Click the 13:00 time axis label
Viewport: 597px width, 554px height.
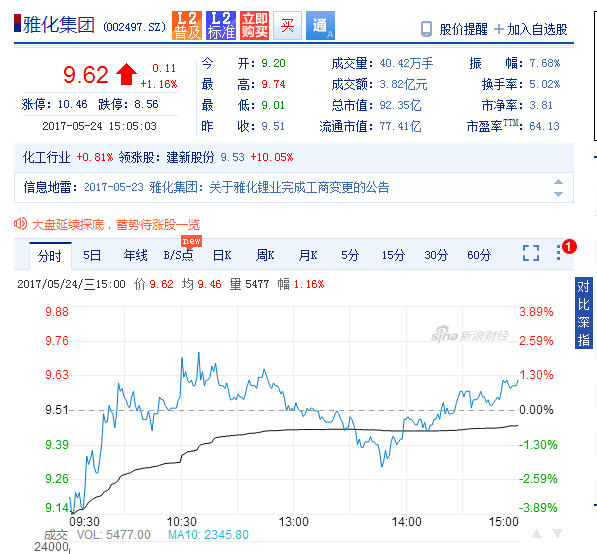pos(294,522)
